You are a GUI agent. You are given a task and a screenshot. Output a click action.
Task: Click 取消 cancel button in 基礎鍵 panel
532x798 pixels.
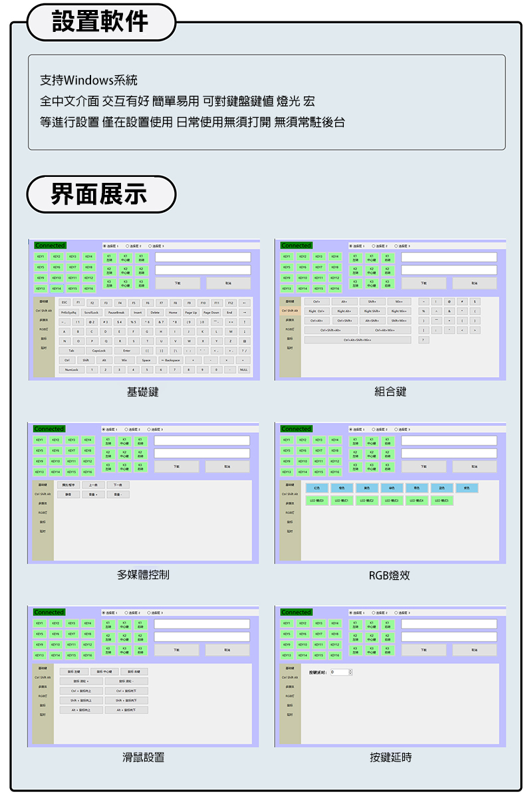[x=228, y=283]
